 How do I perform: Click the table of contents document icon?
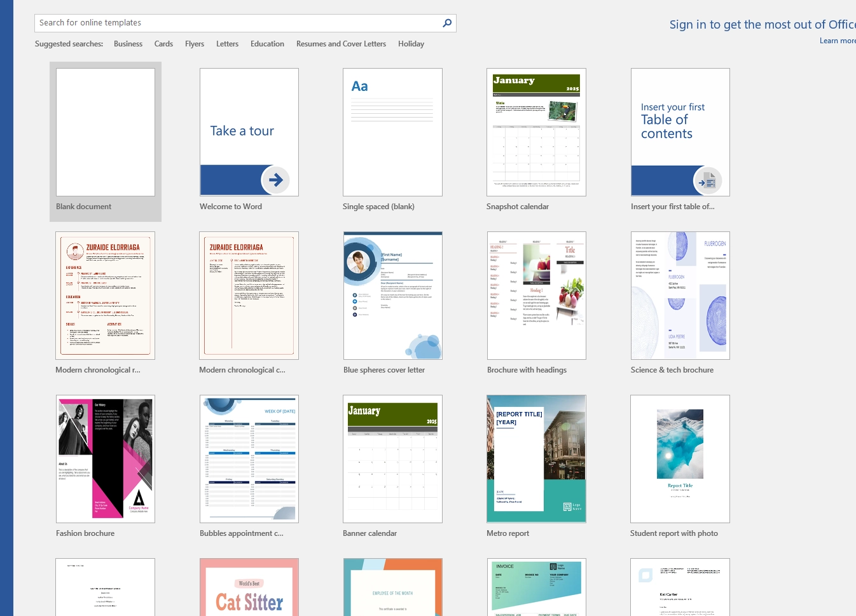(707, 181)
